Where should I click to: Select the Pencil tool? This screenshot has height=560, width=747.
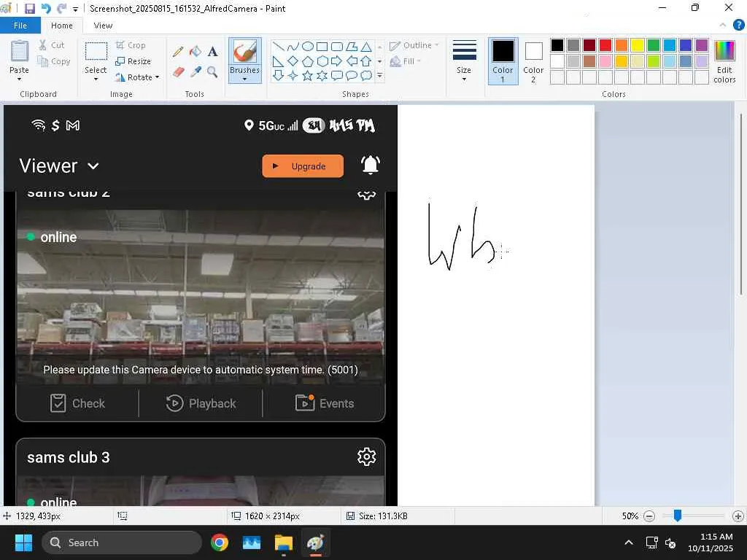178,52
